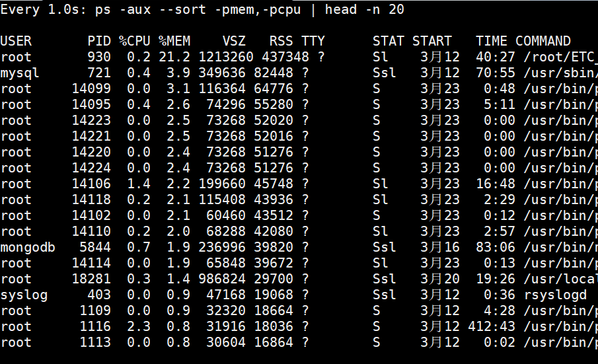Click PID 721 of mysql
Viewport: 598px width, 364px height.
pyautogui.click(x=99, y=73)
